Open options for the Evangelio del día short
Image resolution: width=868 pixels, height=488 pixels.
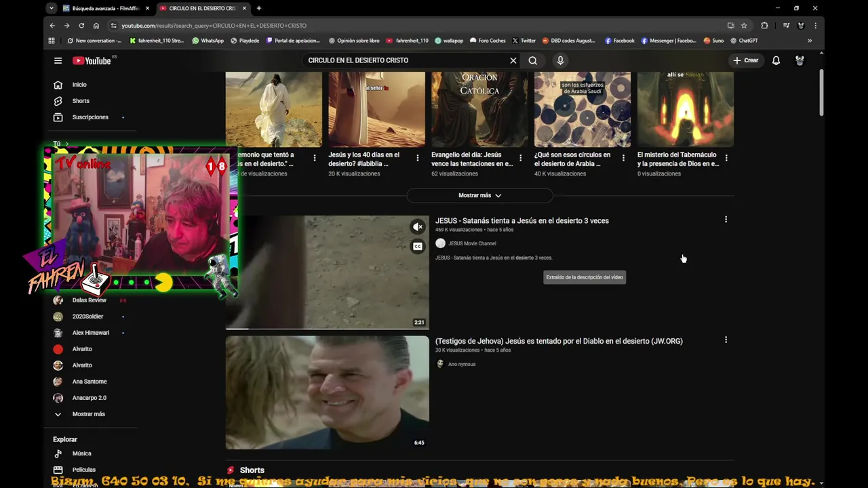pos(520,158)
